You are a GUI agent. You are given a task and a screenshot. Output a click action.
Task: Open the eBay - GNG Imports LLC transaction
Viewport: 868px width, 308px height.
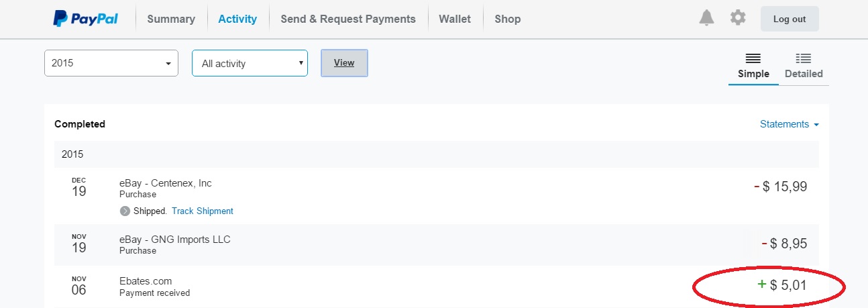174,240
